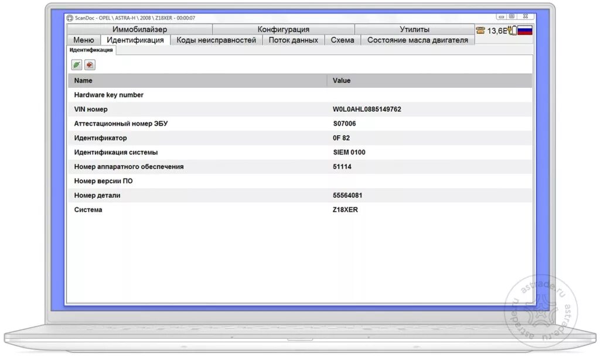Image resolution: width=600 pixels, height=364 pixels.
Task: Click the battery power plug icon
Action: 513,30
